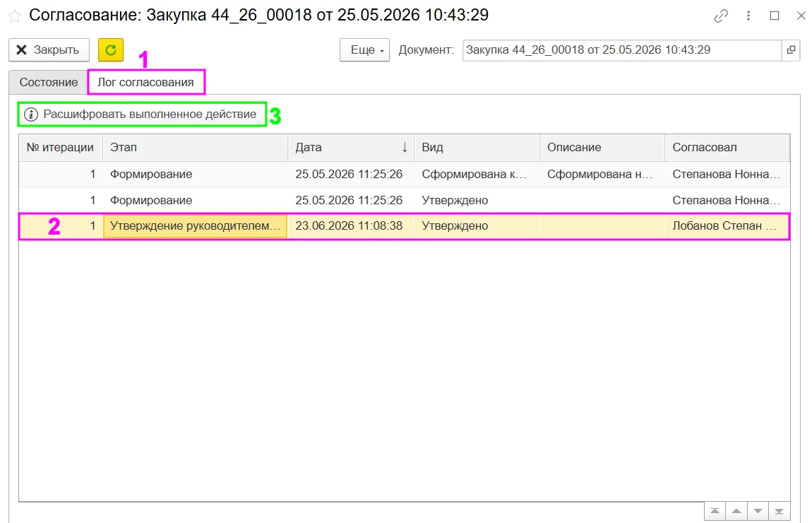Copy link to this form
The image size is (812, 523).
tap(721, 16)
